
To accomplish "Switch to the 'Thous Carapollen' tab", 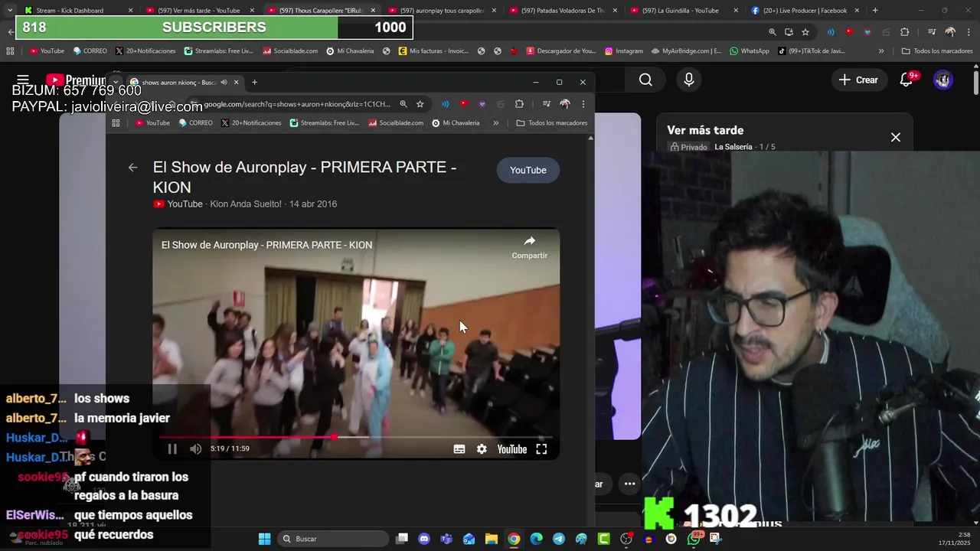I will coord(321,11).
